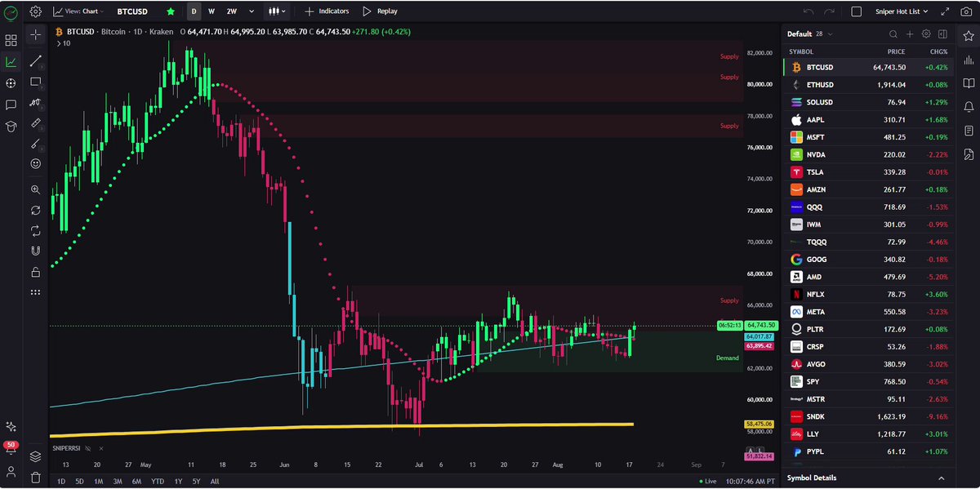Expand the timeframe interval chevron
This screenshot has height=489, width=980.
pos(251,11)
